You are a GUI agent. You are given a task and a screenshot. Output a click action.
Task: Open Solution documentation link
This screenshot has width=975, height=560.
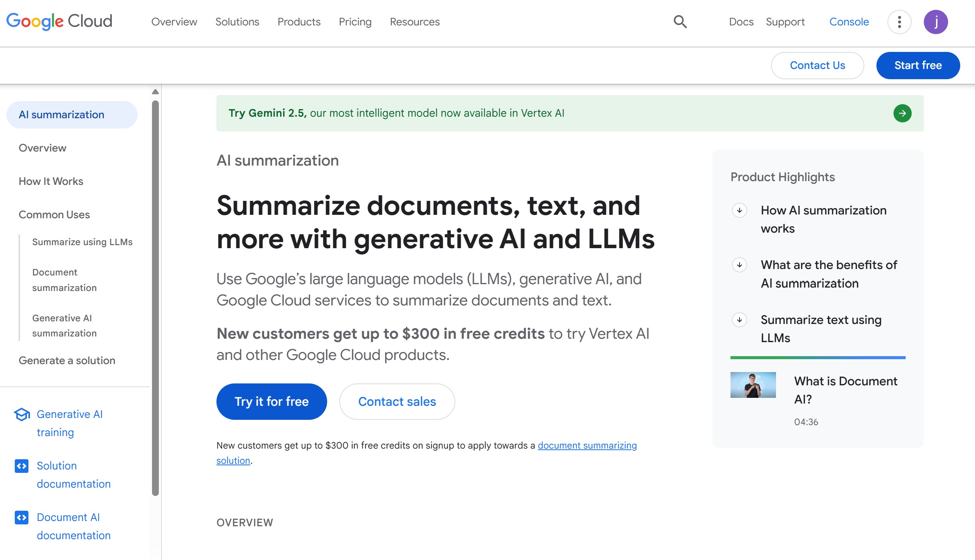(x=74, y=475)
